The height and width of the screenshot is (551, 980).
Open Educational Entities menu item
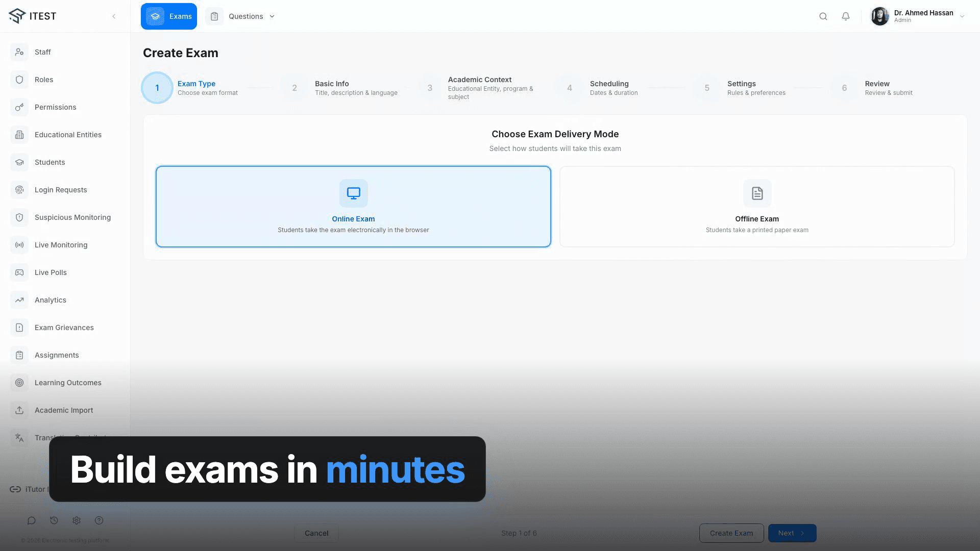[x=65, y=135]
